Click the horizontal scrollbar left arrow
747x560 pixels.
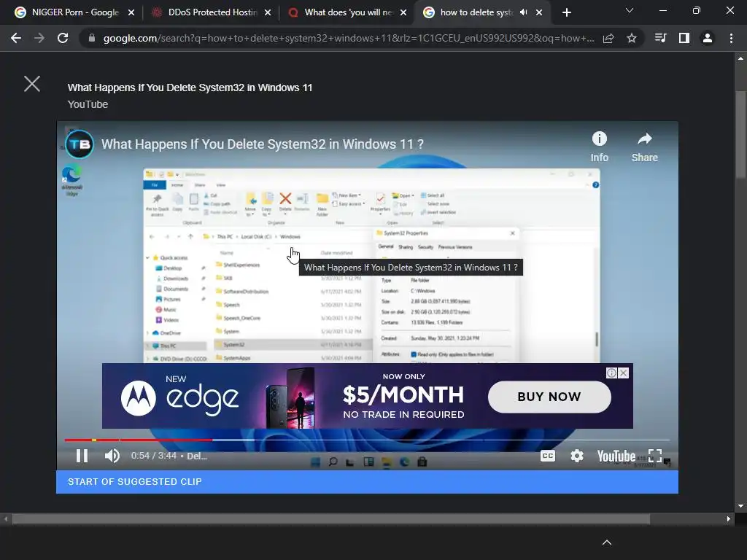6,519
